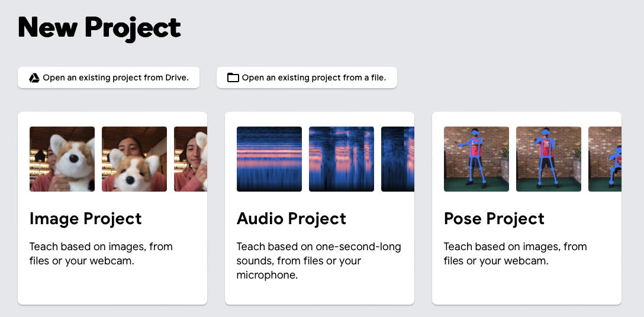Click the first pose skeleton thumbnail
Screen dimensions: 644x317
click(476, 159)
